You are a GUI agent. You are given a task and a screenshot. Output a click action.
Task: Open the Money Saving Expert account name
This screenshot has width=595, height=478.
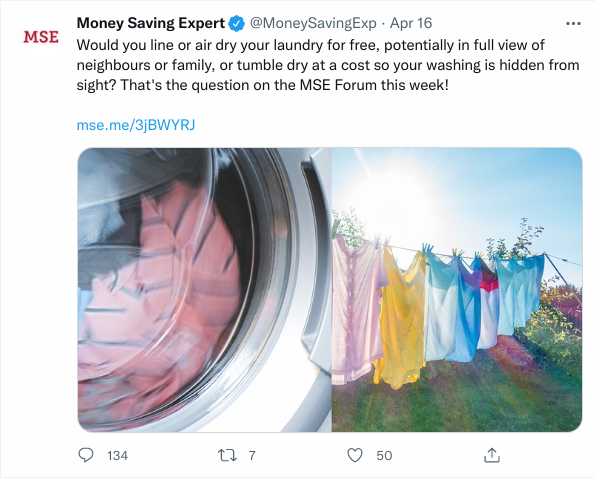tap(151, 23)
